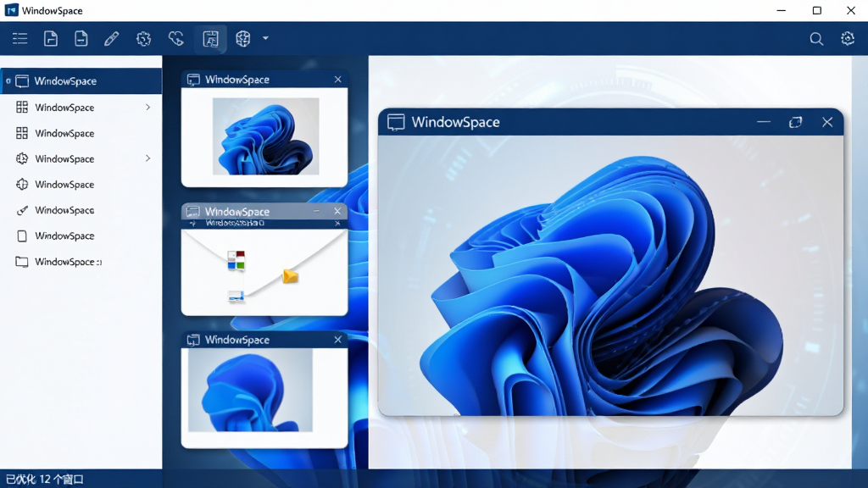Image resolution: width=868 pixels, height=488 pixels.
Task: Click the "WindowSpace" title text of the large window
Action: tap(455, 122)
